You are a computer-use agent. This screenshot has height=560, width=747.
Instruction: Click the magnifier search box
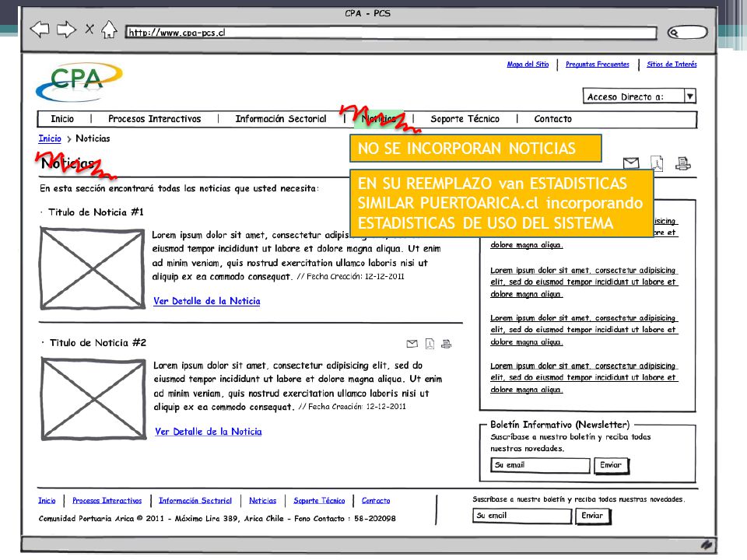tap(687, 33)
